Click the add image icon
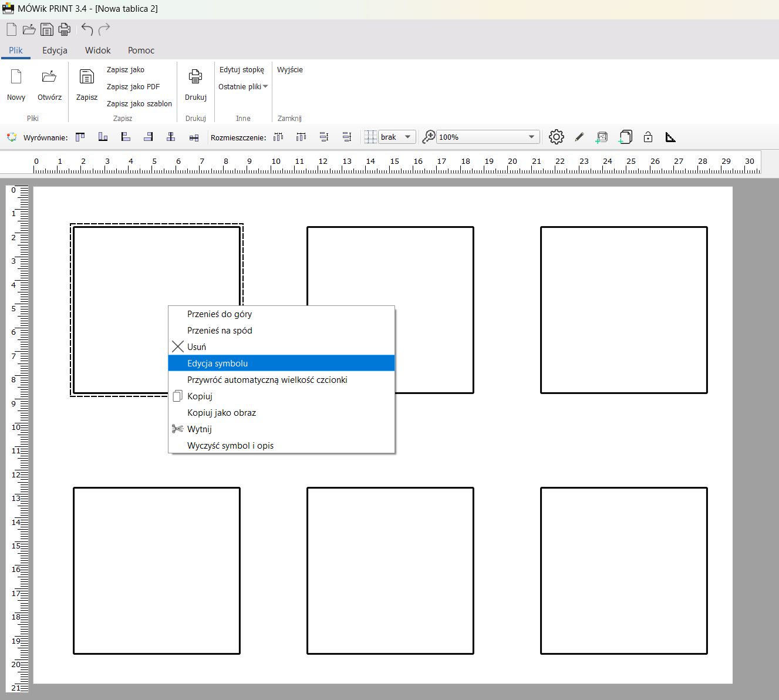The width and height of the screenshot is (779, 700). point(602,137)
